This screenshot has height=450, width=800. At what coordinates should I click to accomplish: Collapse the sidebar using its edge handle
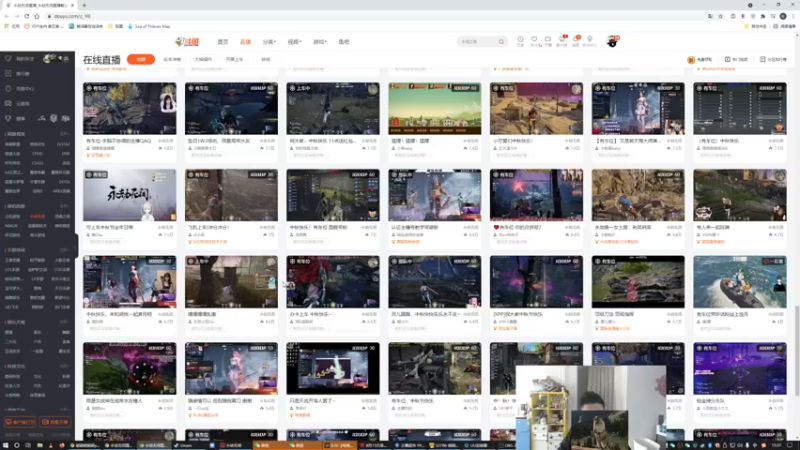coord(77,245)
